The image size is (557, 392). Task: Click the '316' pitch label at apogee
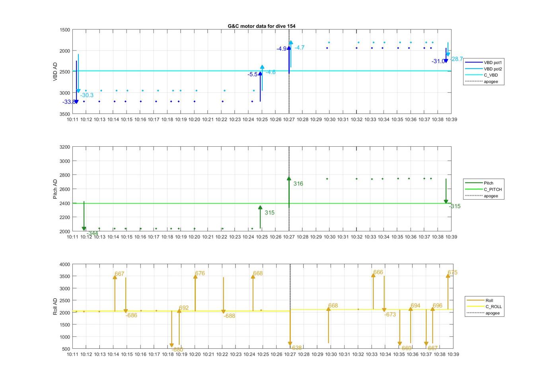298,184
